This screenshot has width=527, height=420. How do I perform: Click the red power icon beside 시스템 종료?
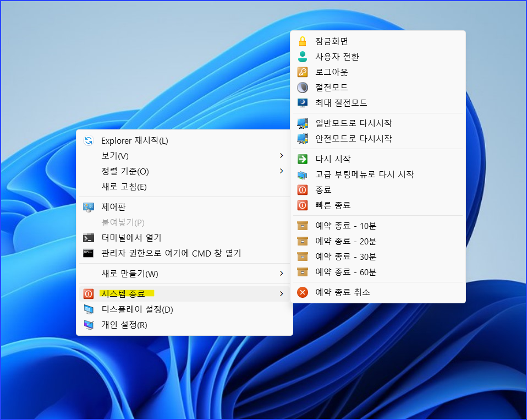[x=89, y=294]
